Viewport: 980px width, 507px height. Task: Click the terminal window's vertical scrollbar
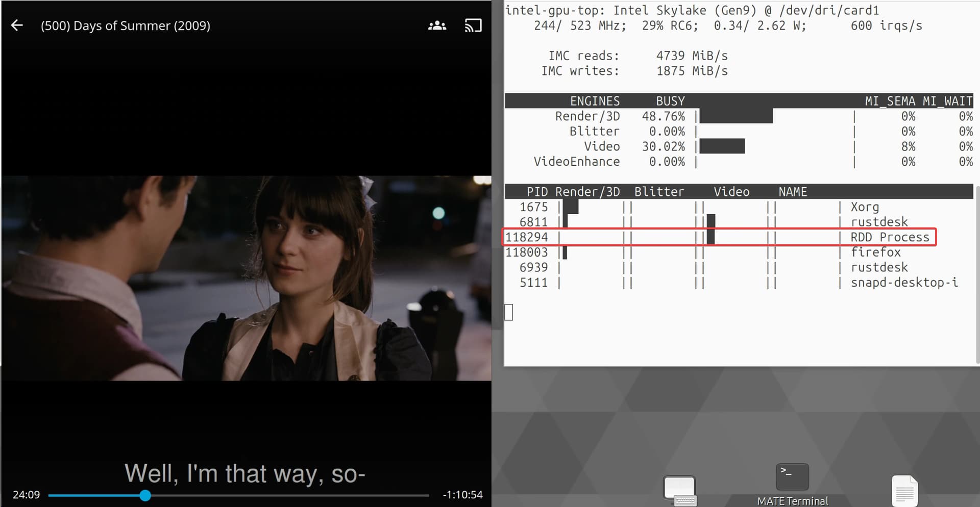coord(977,275)
